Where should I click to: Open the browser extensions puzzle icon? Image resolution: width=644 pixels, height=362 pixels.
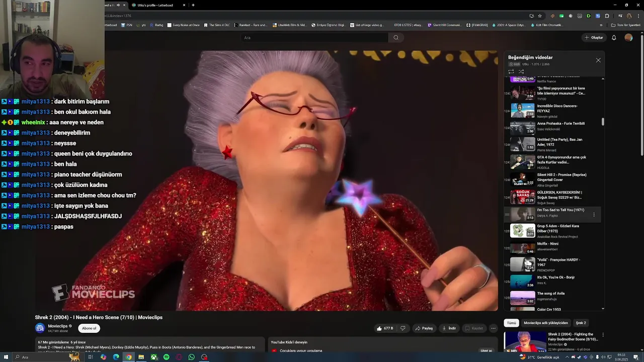tap(606, 16)
